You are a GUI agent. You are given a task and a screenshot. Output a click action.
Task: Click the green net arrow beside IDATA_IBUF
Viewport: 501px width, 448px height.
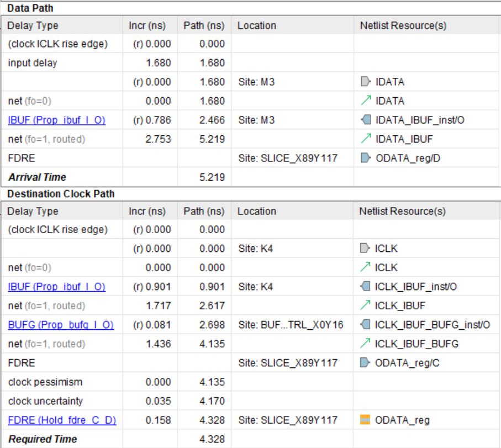pos(365,139)
